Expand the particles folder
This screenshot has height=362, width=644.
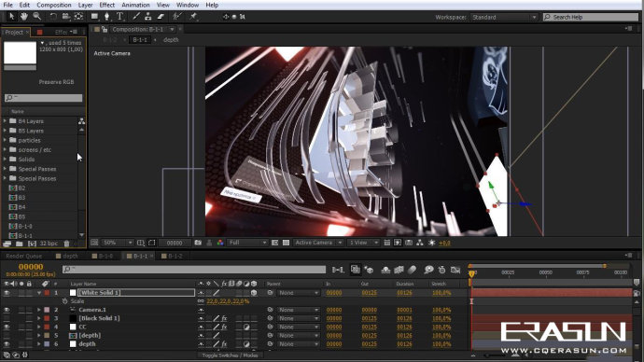tap(5, 140)
